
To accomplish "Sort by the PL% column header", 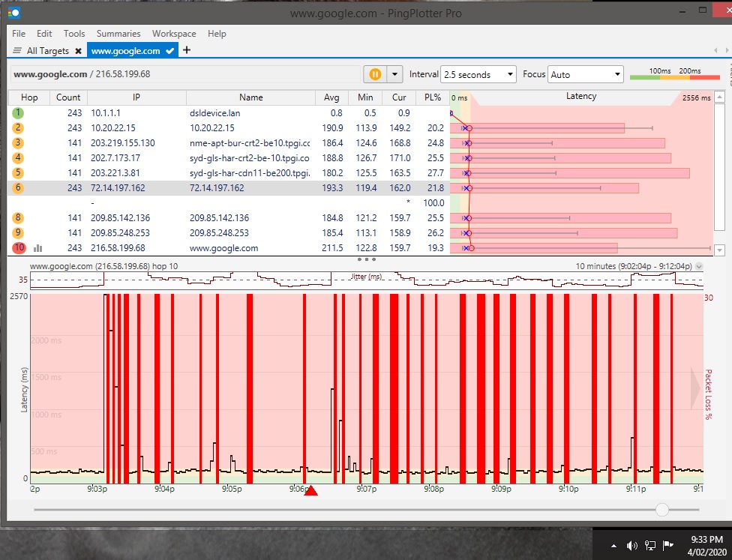I will (433, 97).
